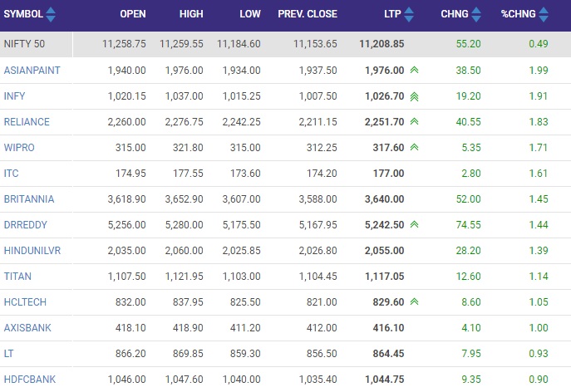
Task: Select the BRITANNIA symbol link
Action: pyautogui.click(x=29, y=199)
